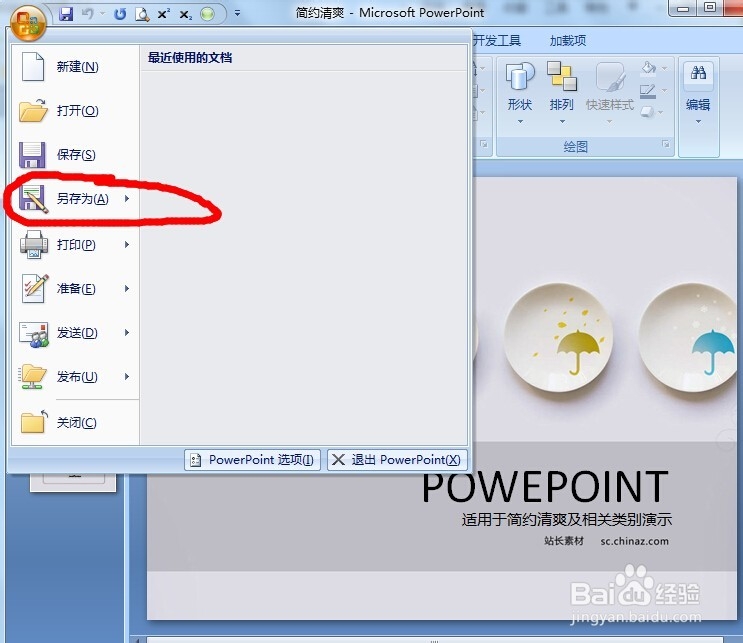The height and width of the screenshot is (643, 743).
Task: Click the Send envelope-and-people icon
Action: click(x=34, y=335)
